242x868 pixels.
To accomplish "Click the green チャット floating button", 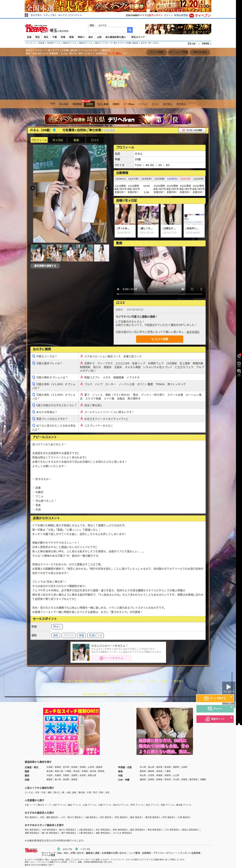I will (215, 709).
